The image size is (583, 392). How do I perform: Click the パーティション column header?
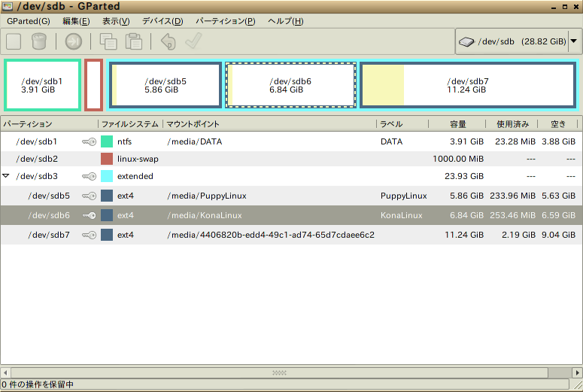pyautogui.click(x=50, y=124)
